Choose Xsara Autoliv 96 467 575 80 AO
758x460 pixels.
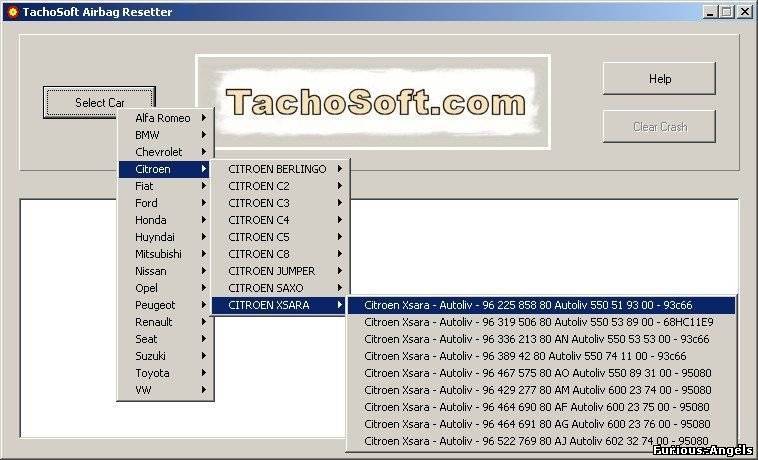(542, 373)
